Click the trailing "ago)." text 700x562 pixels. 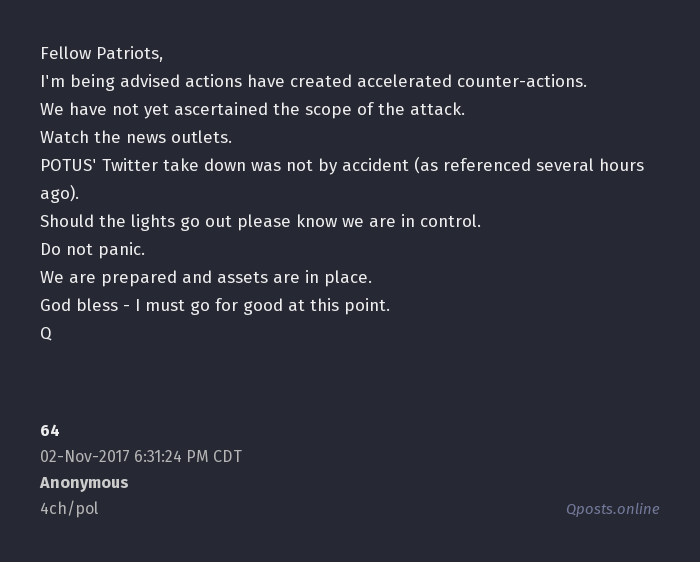point(59,193)
